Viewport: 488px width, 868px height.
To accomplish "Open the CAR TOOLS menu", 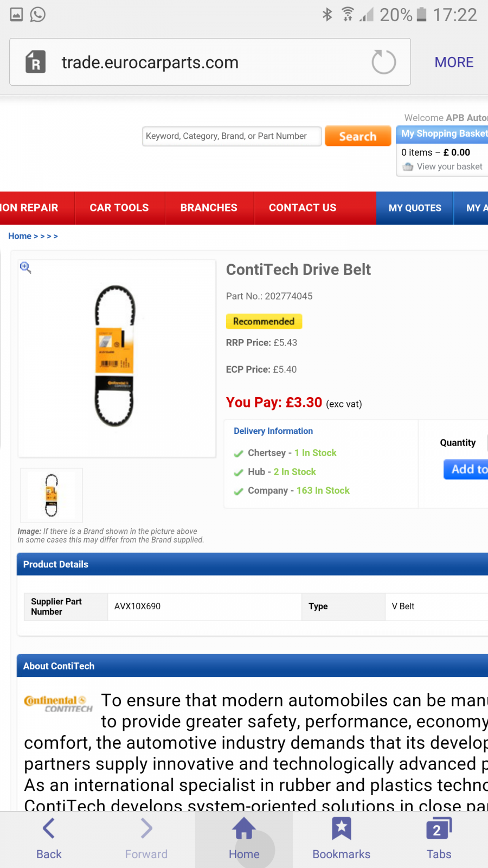I will click(119, 208).
